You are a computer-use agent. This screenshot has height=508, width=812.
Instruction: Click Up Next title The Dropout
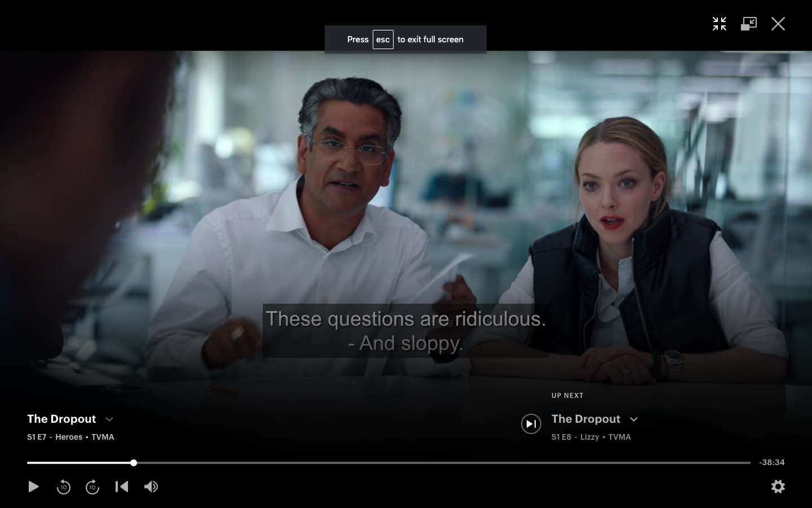[x=586, y=419]
